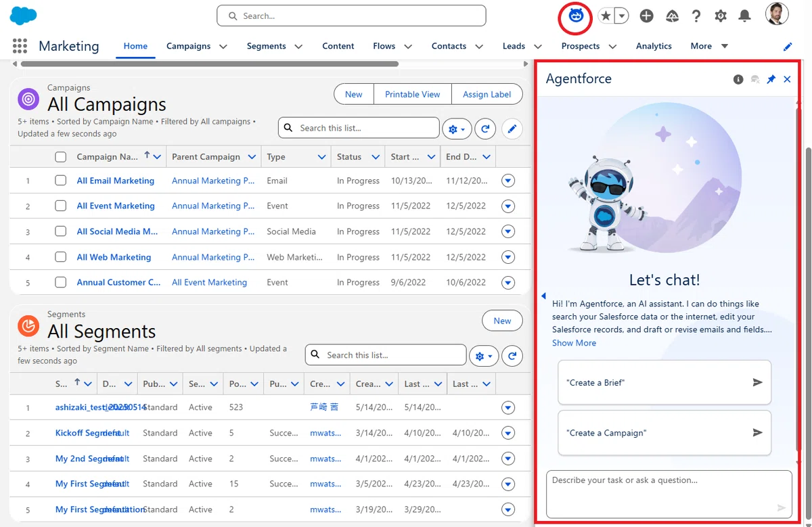This screenshot has width=812, height=527.
Task: Refresh the All Segments list
Action: pos(512,355)
